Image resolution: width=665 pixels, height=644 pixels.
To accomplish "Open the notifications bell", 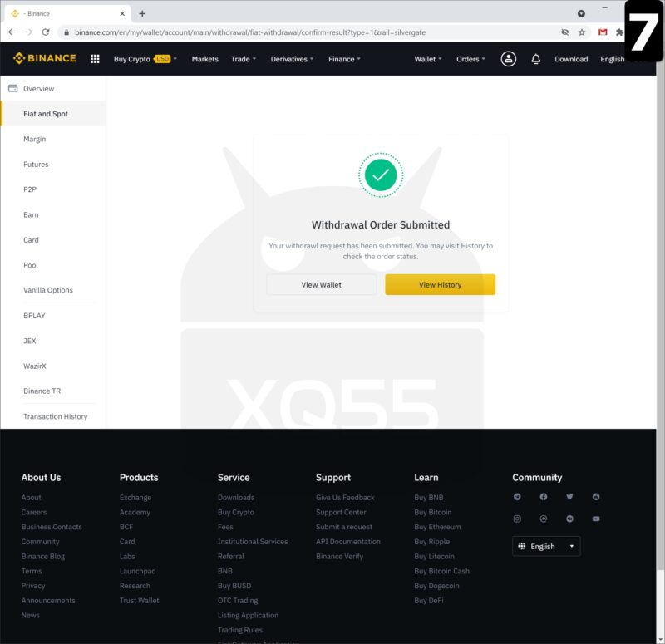I will (x=536, y=59).
